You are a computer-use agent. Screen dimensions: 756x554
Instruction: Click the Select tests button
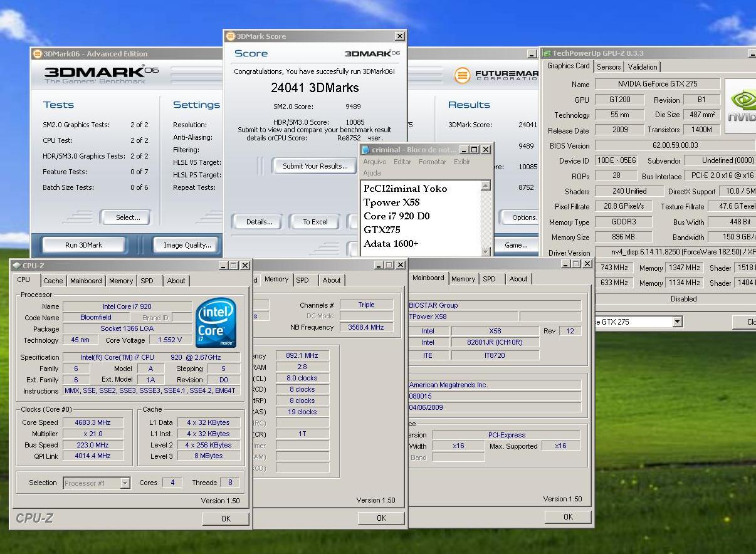point(128,217)
